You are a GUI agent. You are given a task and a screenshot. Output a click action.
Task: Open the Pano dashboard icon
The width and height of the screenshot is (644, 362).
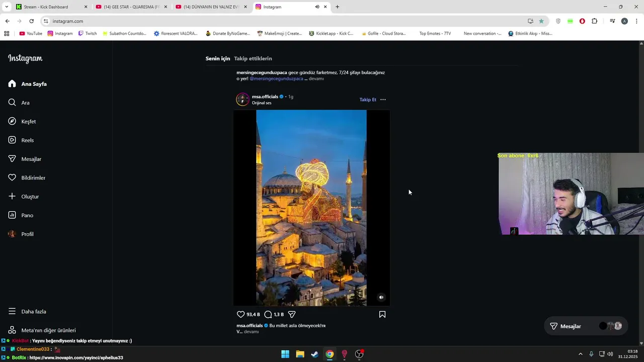coord(12,215)
